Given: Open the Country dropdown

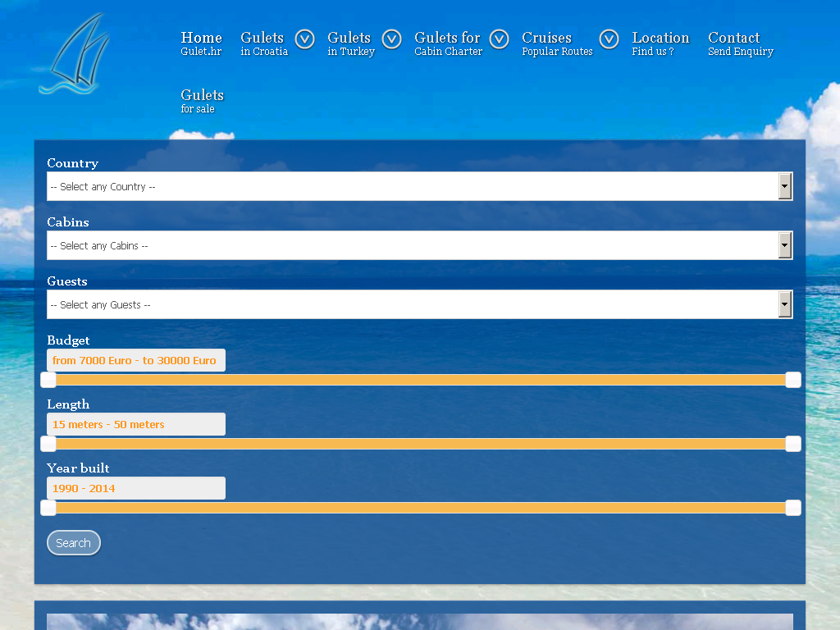Looking at the screenshot, I should coord(419,186).
